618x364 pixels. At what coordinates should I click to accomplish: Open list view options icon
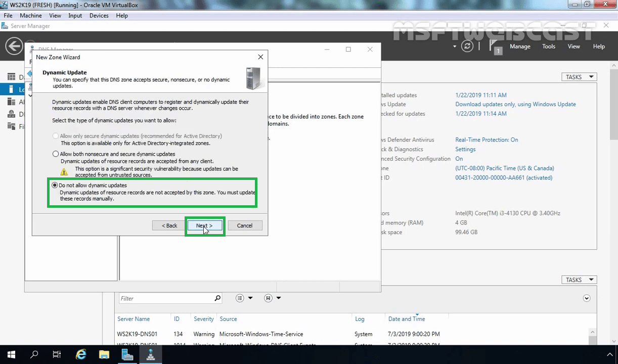(240, 298)
